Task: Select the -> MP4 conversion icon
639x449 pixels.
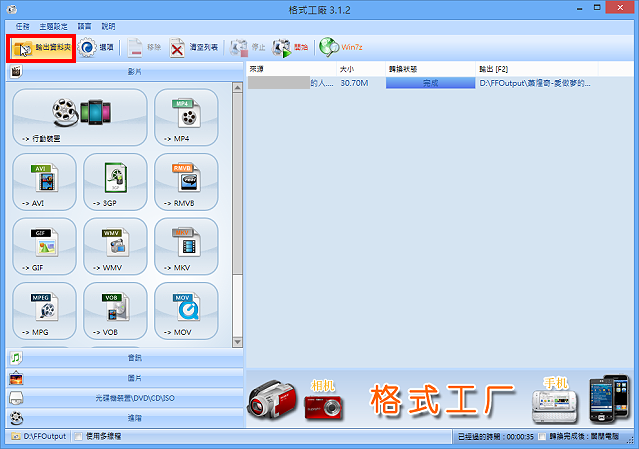Action: click(x=186, y=117)
